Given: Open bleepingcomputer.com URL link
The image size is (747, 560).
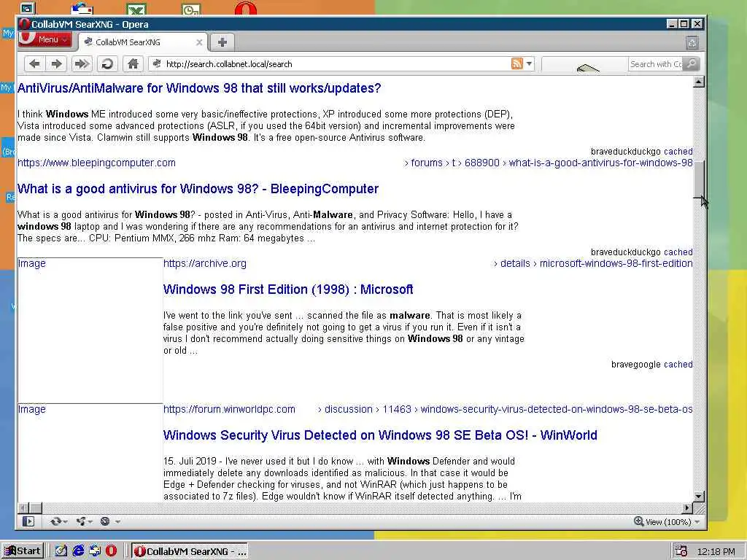Looking at the screenshot, I should pos(97,163).
